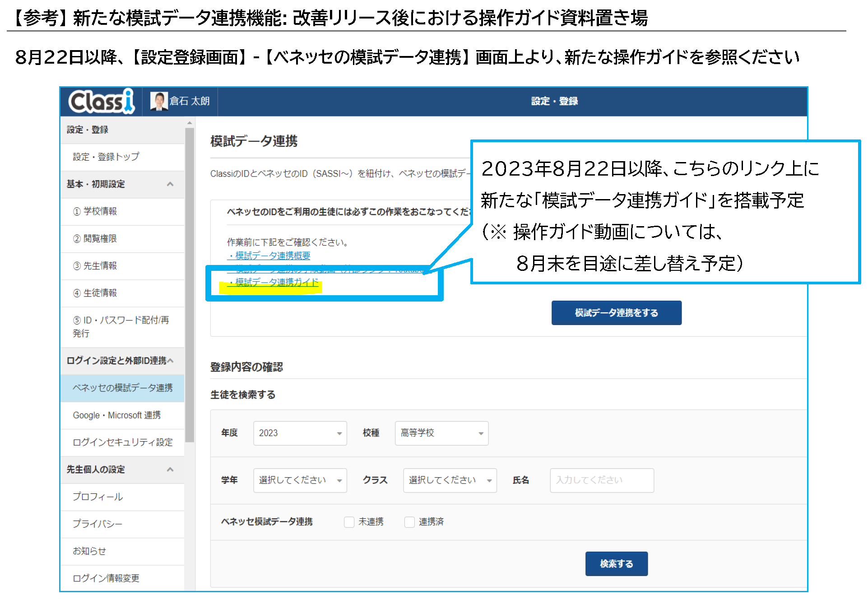Viewport: 868px width, 599px height.
Task: Open the クラス selection dropdown
Action: 450,480
